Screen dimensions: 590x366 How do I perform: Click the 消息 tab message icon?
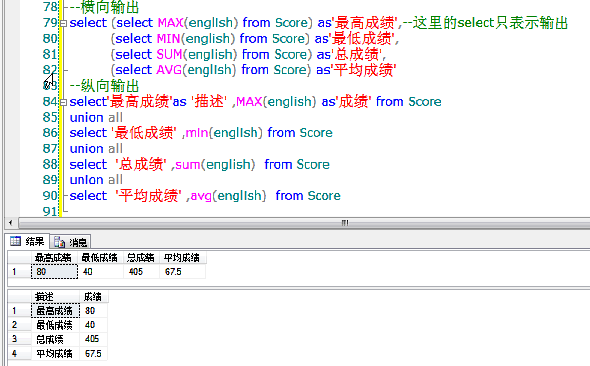[x=59, y=242]
